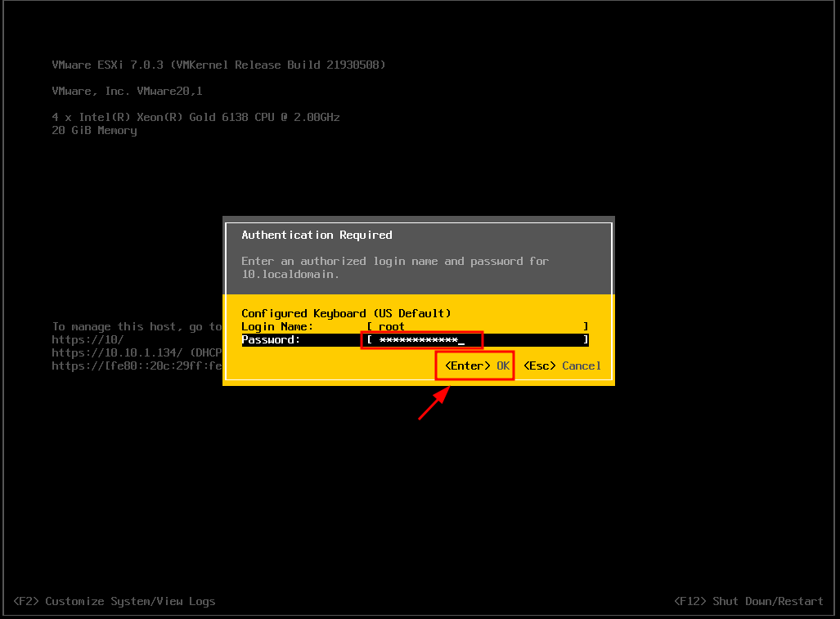Click the VMware ESXi 7.0.3 version line
Viewport: 840px width, 619px height.
pos(218,65)
